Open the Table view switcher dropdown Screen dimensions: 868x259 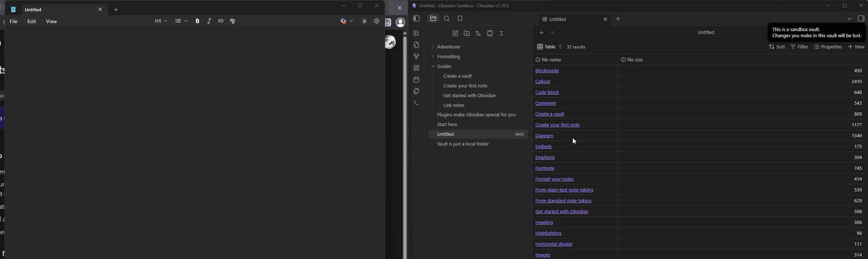pos(549,47)
